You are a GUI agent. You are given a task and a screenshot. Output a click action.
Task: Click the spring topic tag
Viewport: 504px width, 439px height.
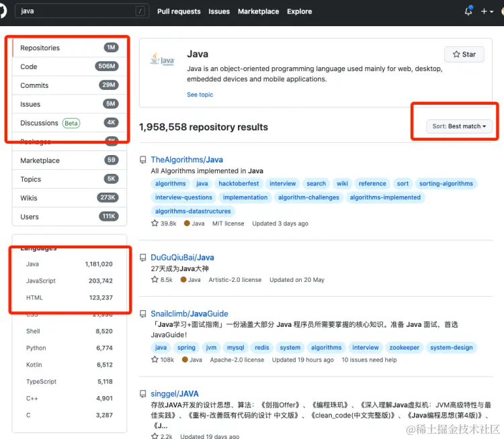tap(186, 348)
